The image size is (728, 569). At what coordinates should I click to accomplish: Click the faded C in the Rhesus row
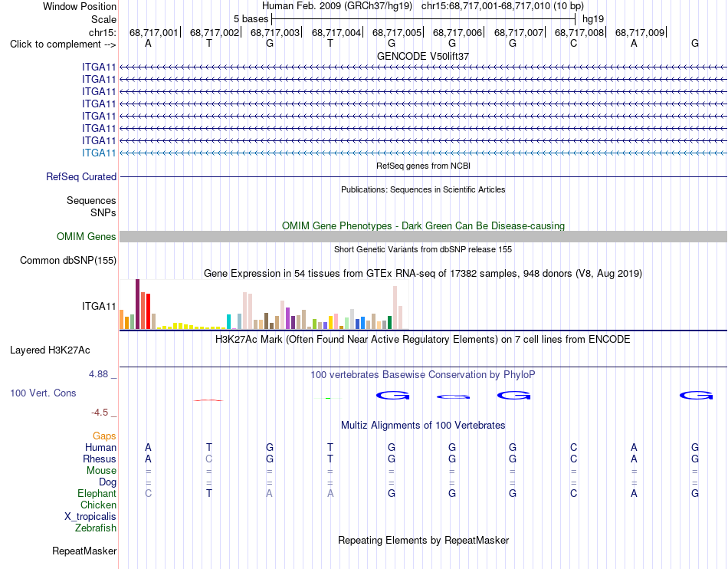(209, 459)
